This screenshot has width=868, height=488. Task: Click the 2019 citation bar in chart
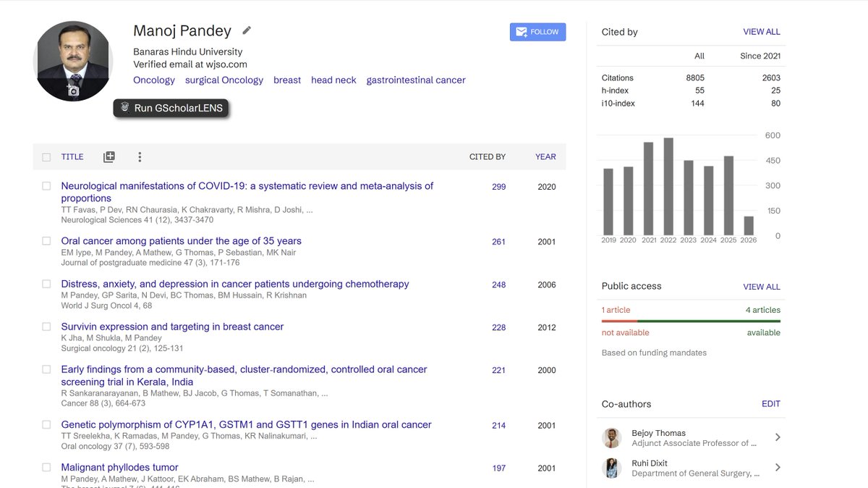coord(608,202)
